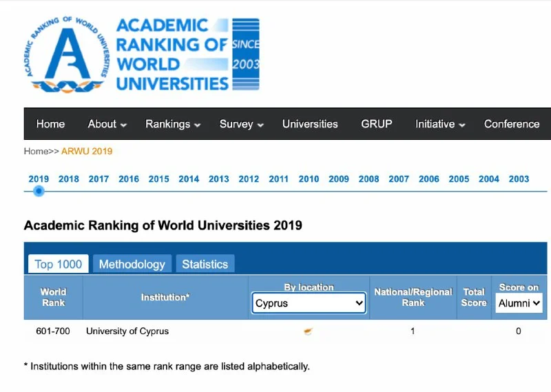Viewport: 551px width, 392px height.
Task: Click the University of Cyprus link
Action: [127, 331]
